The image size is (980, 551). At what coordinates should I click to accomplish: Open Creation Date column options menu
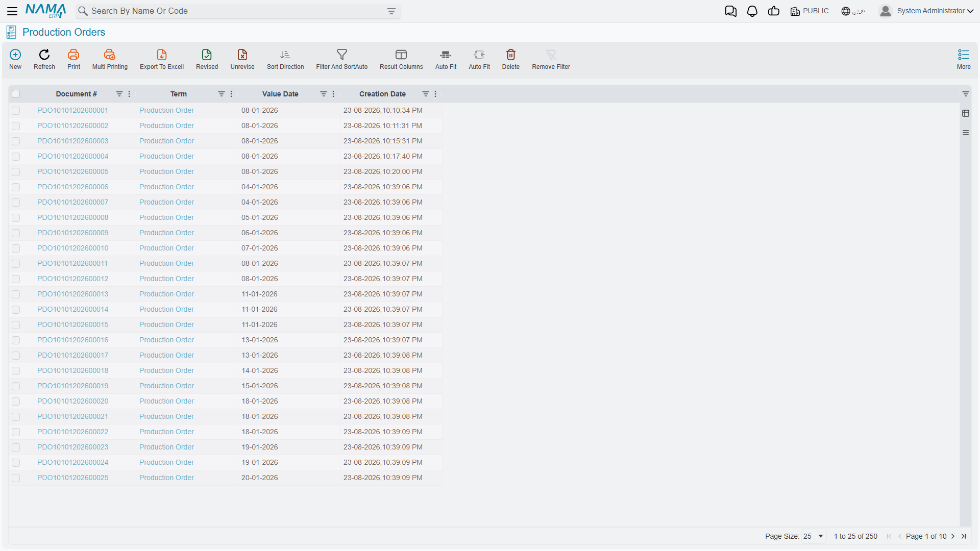(x=435, y=94)
